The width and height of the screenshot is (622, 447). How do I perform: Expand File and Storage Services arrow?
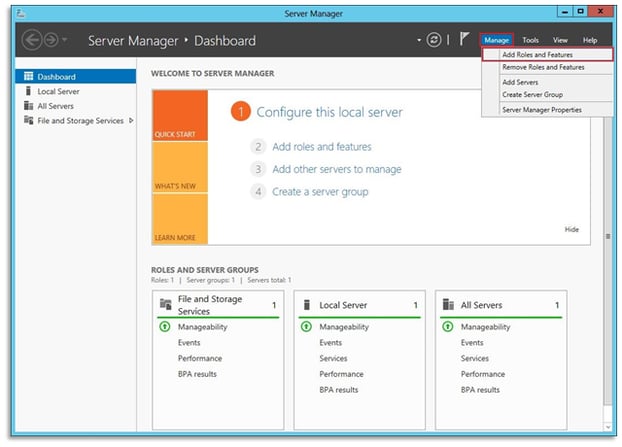tap(131, 120)
